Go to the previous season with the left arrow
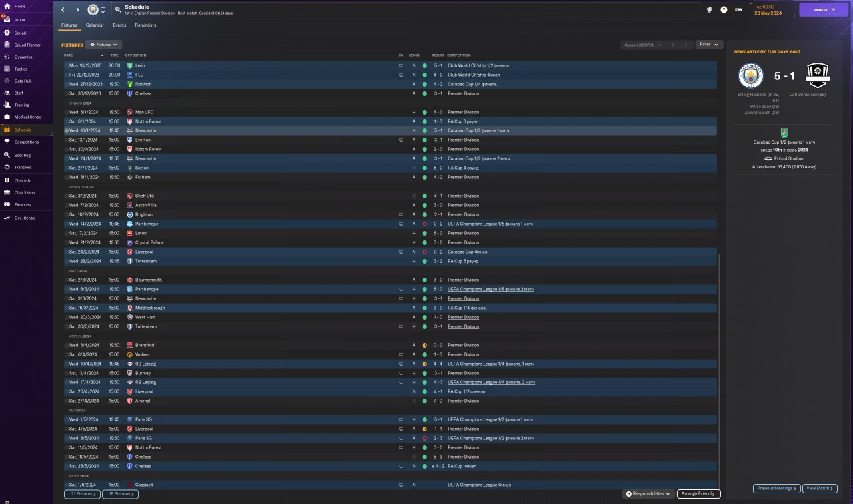The height and width of the screenshot is (504, 853). [x=673, y=45]
